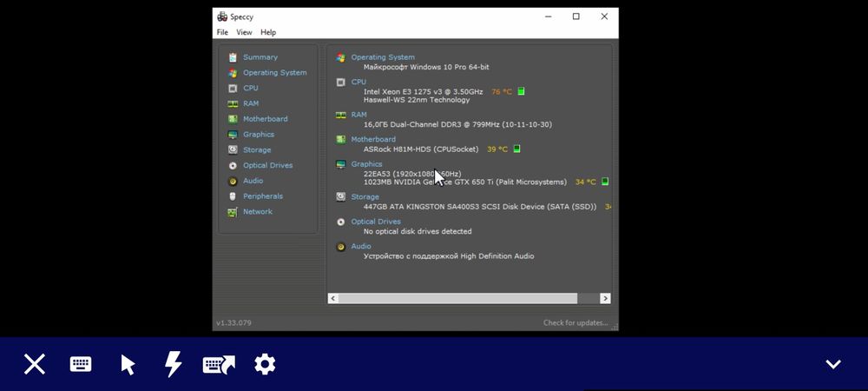Click the green CPU temperature indicator icon
Screen dimensions: 868x391
click(521, 91)
